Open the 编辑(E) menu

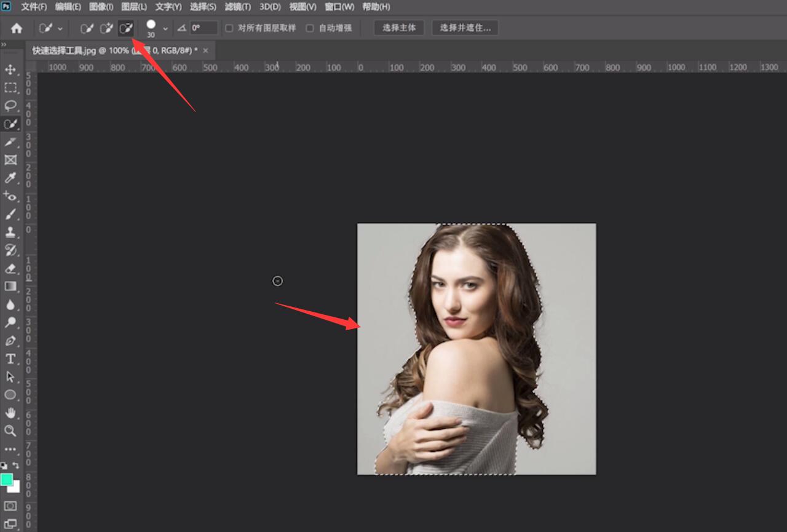[68, 7]
